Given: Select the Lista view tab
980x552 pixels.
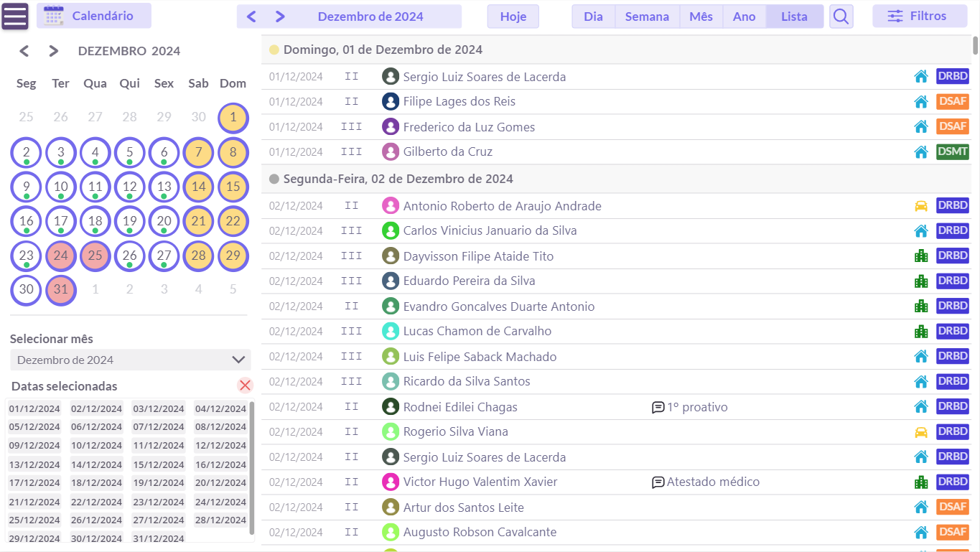Looking at the screenshot, I should [x=795, y=17].
